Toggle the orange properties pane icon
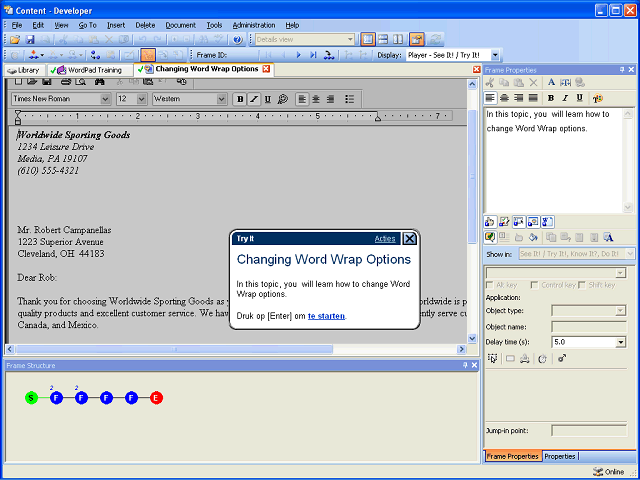Screen dimensions: 640x480 (x=417, y=40)
